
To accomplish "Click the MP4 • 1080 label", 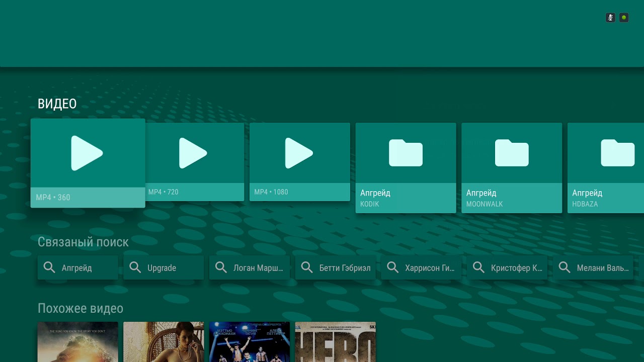I will [271, 192].
